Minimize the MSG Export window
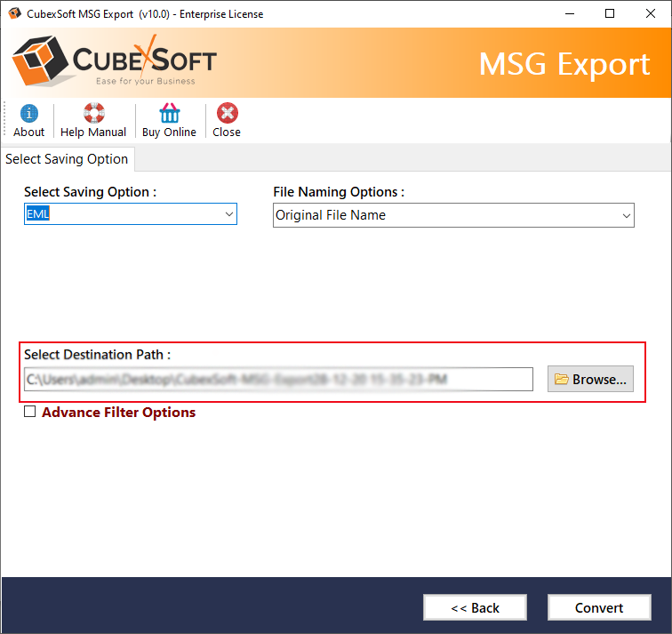 point(568,13)
